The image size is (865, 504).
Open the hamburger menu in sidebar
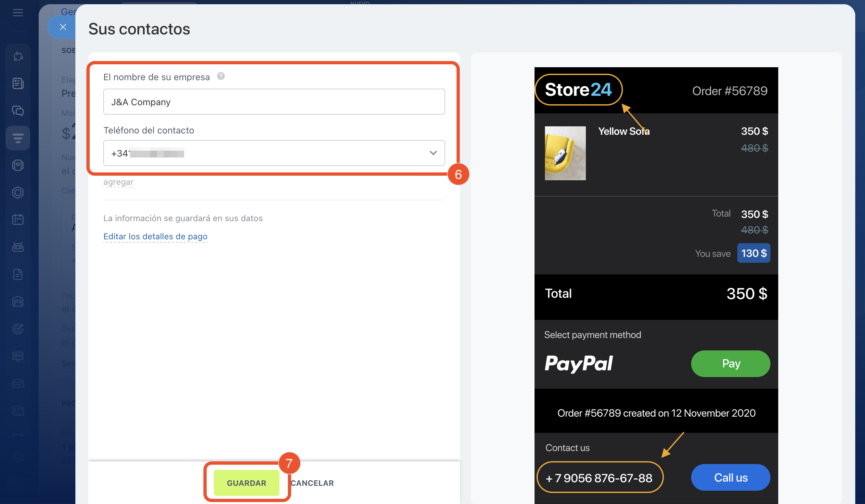coord(18,13)
